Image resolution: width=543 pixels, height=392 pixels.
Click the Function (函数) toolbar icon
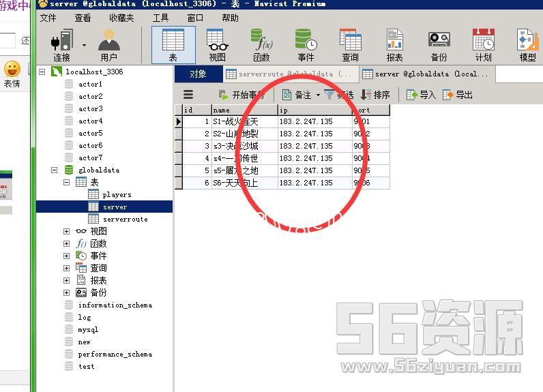tap(261, 44)
